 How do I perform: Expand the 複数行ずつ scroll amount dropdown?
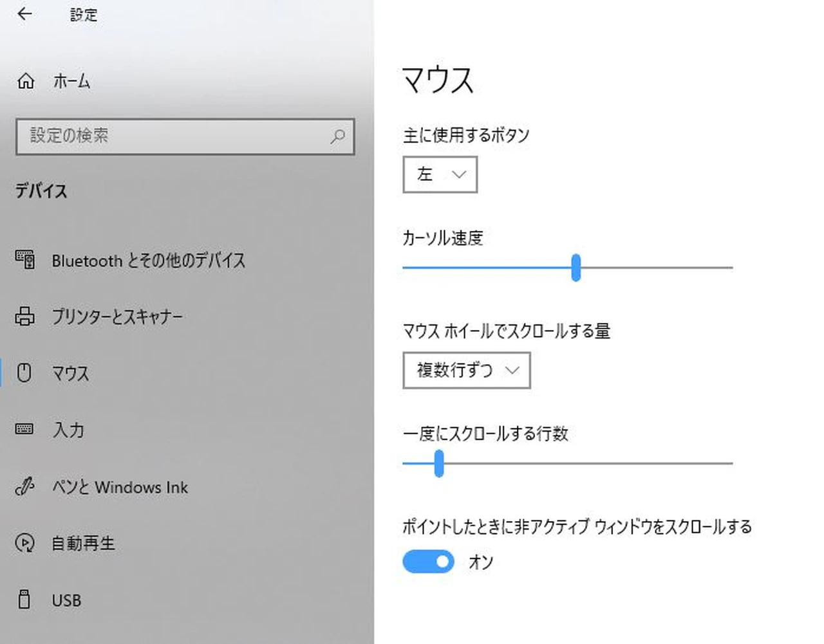point(466,370)
